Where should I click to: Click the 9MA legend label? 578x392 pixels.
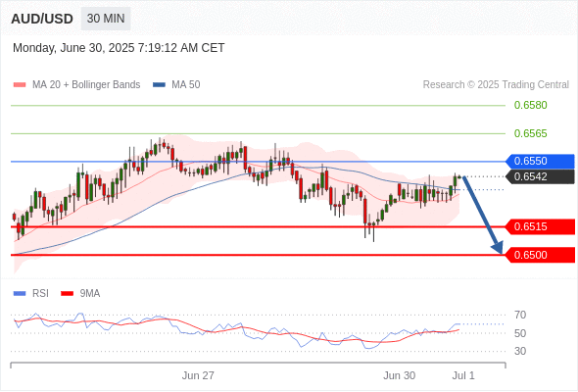click(90, 294)
